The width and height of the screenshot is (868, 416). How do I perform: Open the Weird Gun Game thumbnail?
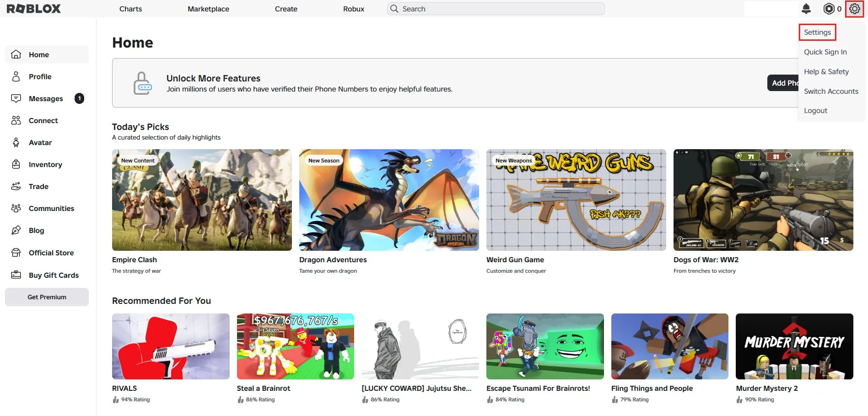tap(576, 200)
